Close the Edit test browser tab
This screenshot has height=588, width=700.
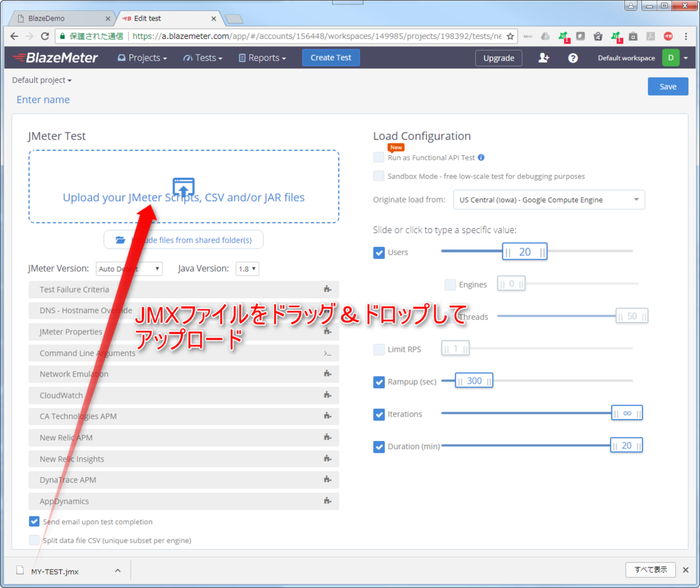[x=213, y=18]
